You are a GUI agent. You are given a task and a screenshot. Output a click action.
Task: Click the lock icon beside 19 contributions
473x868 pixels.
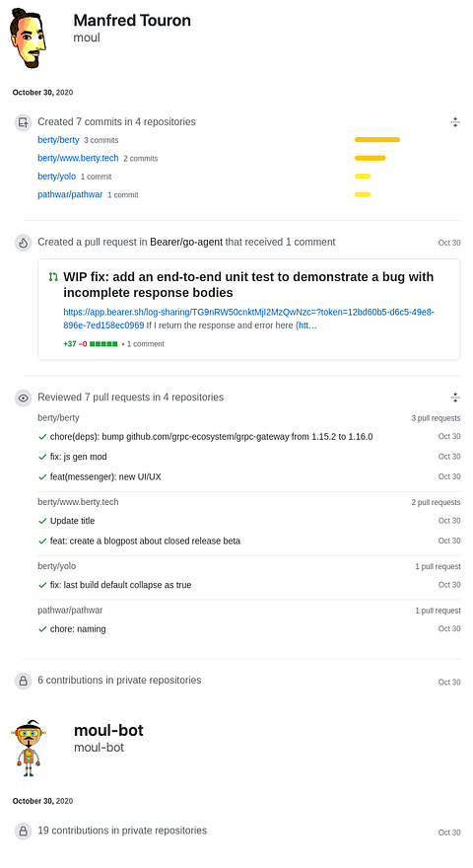pyautogui.click(x=23, y=831)
